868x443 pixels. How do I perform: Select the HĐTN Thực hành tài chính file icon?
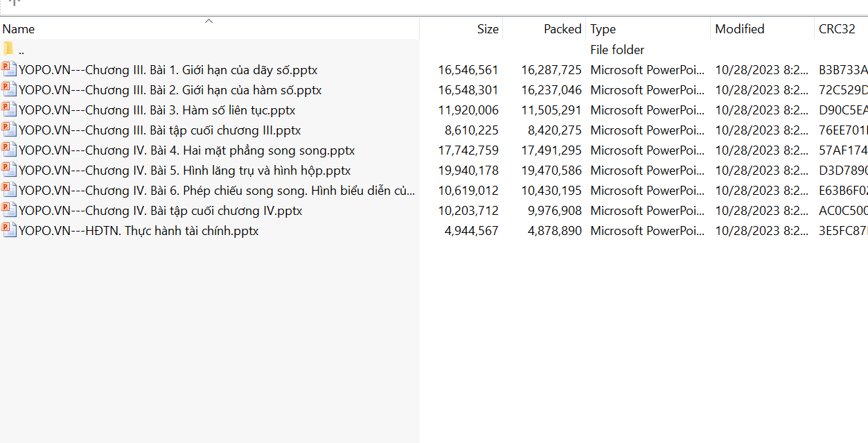[9, 230]
